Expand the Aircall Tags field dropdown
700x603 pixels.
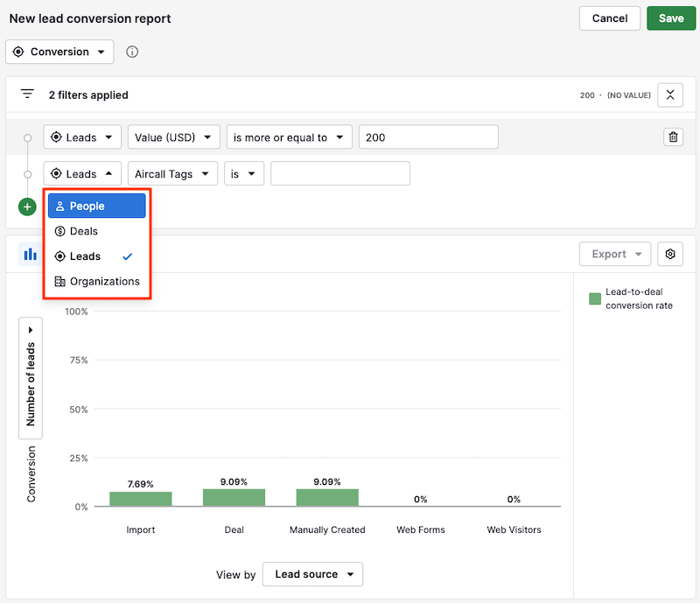[x=172, y=174]
